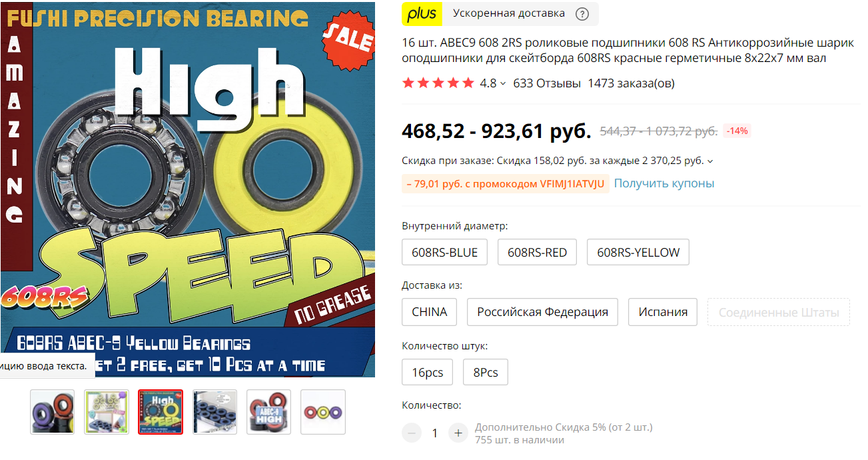Screen dimensions: 868x460
Task: Select the 608RS-RED option
Action: click(x=537, y=253)
